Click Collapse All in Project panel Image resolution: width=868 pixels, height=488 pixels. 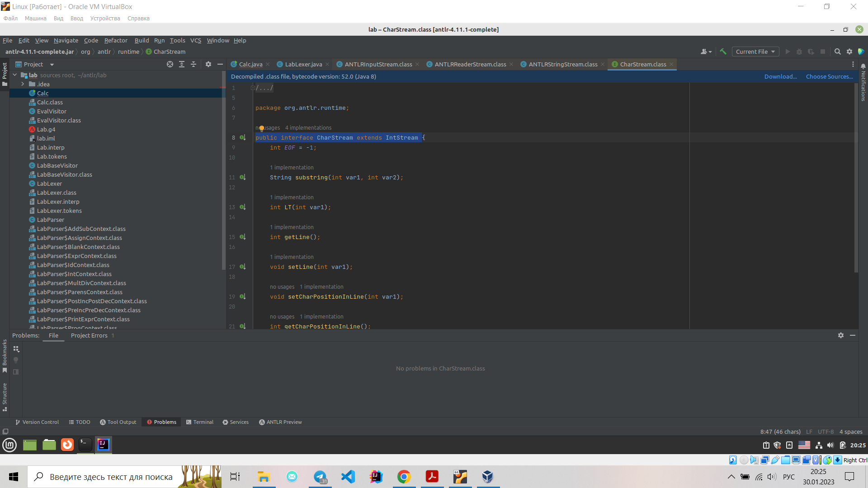[193, 64]
